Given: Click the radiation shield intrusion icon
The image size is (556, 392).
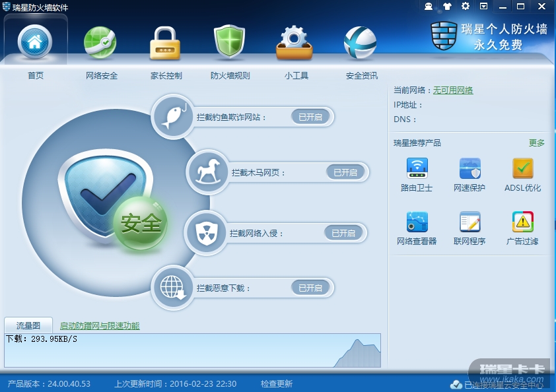Looking at the screenshot, I should coord(206,233).
